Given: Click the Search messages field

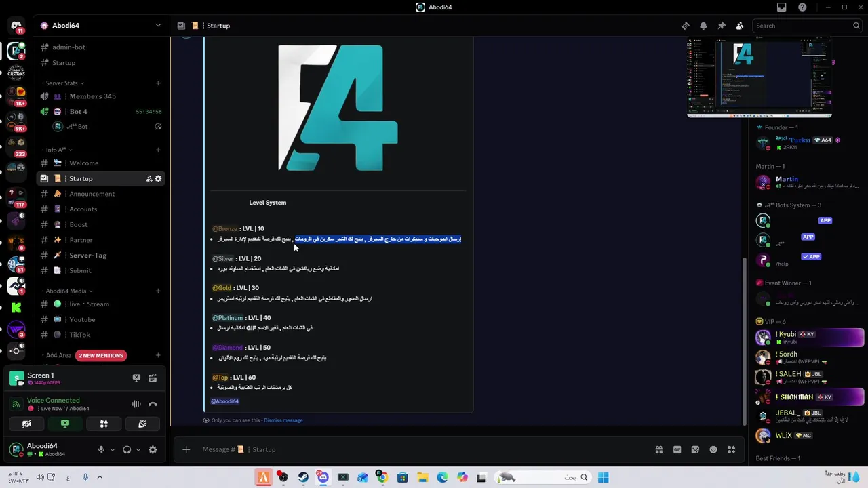Looking at the screenshot, I should 808,26.
